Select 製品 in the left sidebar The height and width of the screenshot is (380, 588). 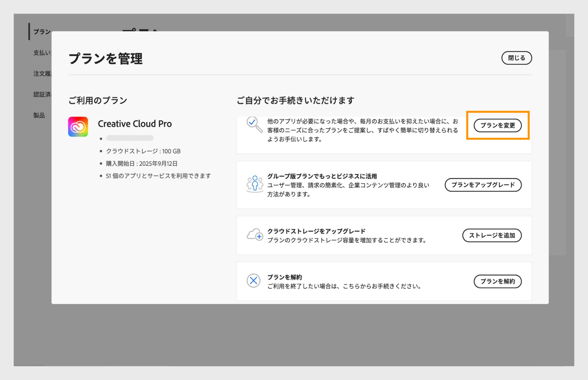39,116
